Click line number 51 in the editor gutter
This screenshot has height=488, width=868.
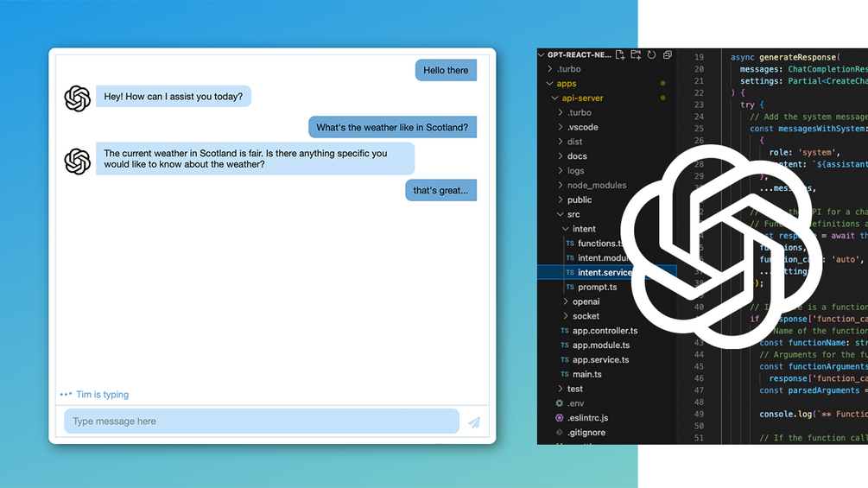(700, 438)
